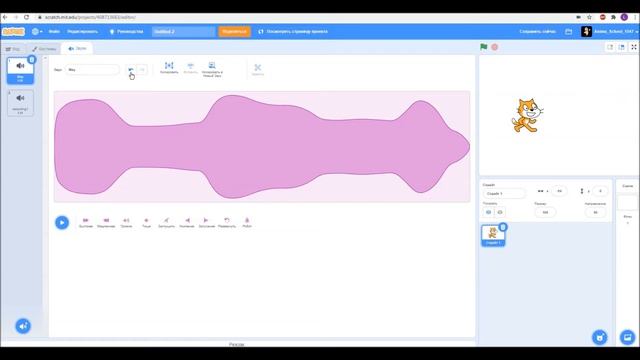Click See Project Page button
The image size is (640, 360).
293,31
